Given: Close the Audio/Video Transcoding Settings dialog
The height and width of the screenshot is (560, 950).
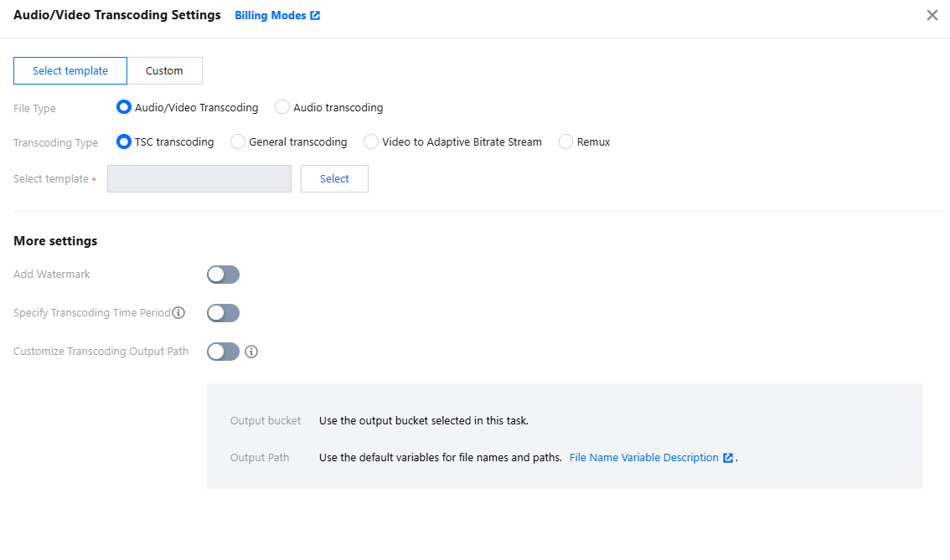Looking at the screenshot, I should click(x=932, y=15).
